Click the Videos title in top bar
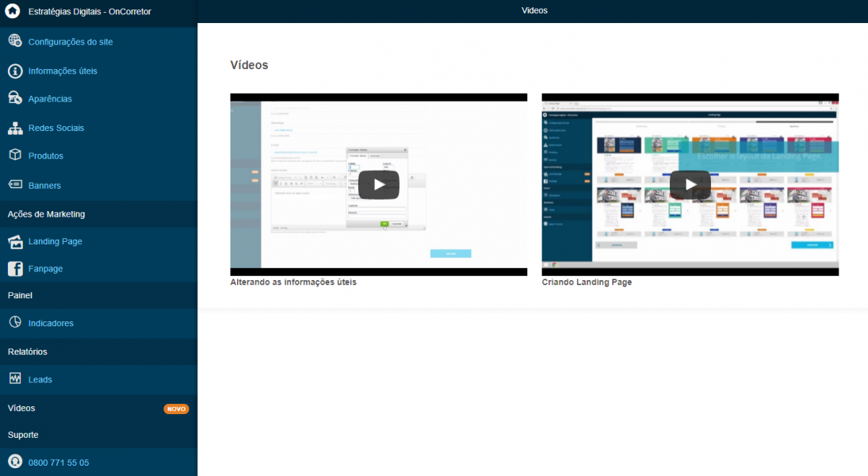Viewport: 868px width, 476px height. tap(534, 10)
